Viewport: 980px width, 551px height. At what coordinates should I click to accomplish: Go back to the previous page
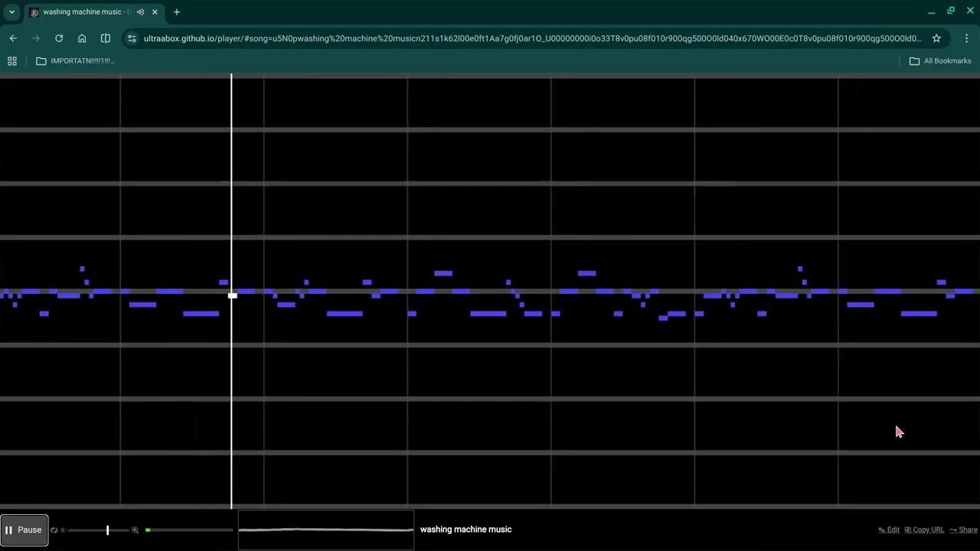tap(13, 38)
